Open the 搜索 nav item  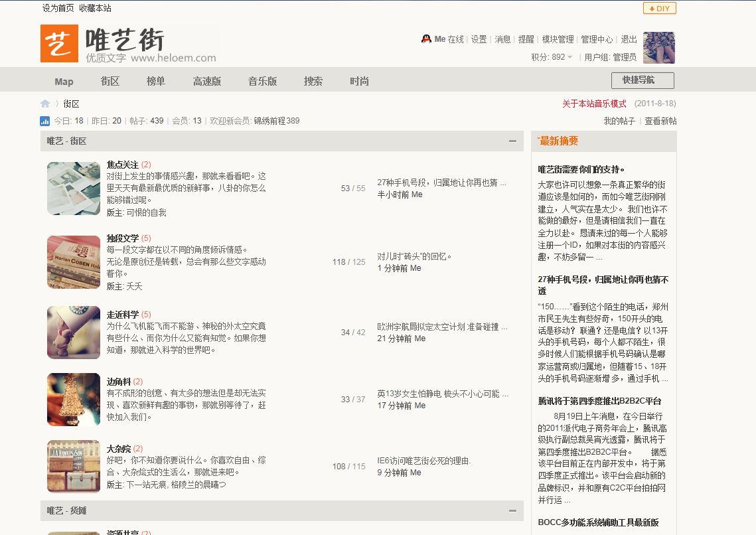coord(313,82)
